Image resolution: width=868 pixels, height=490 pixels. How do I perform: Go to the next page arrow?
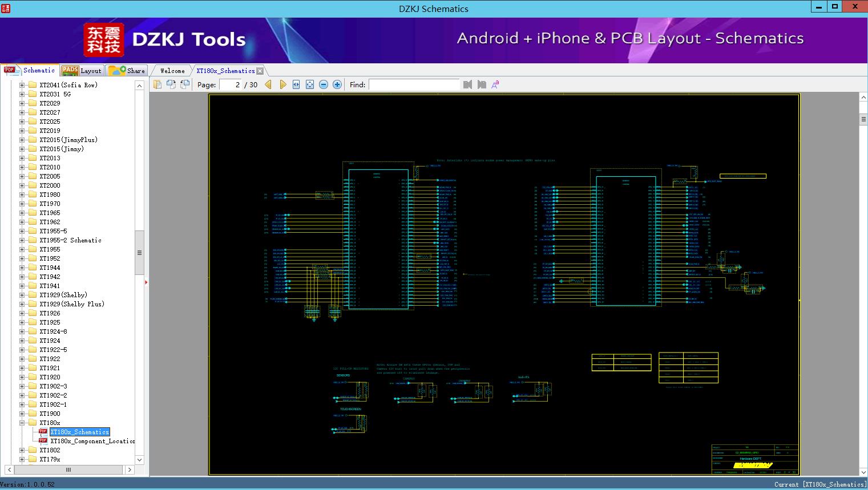pyautogui.click(x=282, y=84)
